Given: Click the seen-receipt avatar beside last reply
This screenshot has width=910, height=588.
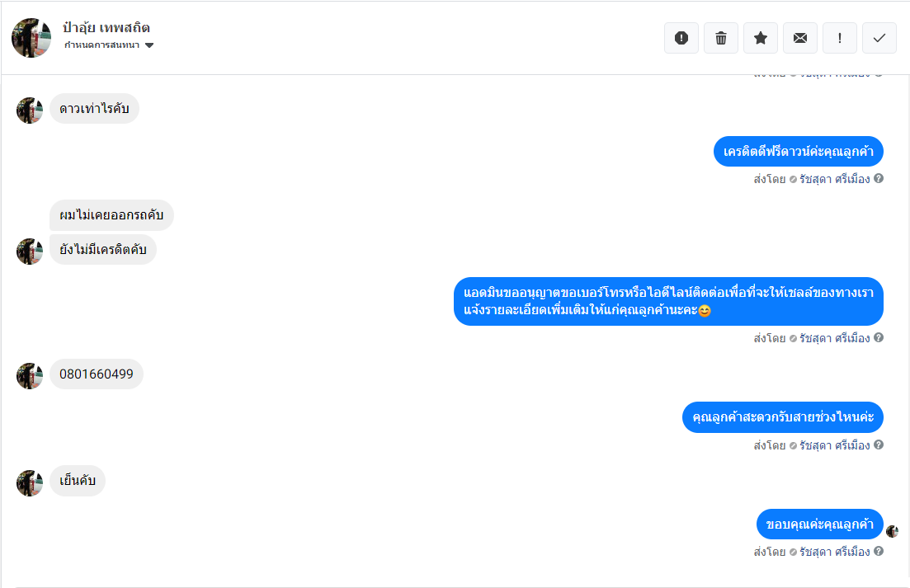Looking at the screenshot, I should click(x=892, y=531).
